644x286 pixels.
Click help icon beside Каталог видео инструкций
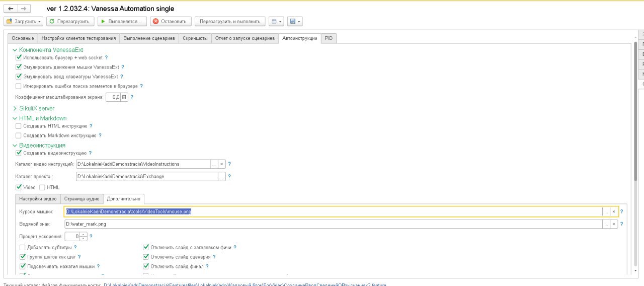230,164
